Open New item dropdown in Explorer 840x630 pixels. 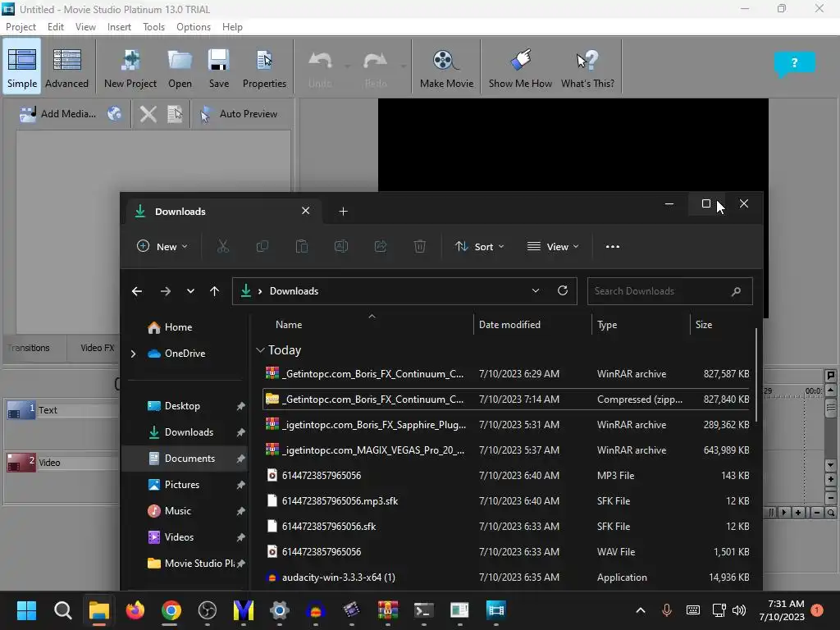(x=162, y=246)
